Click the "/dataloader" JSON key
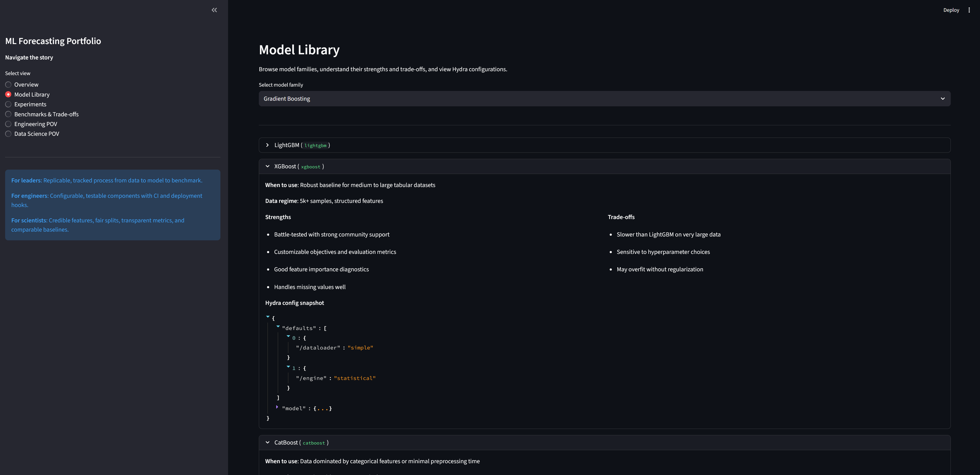The width and height of the screenshot is (980, 475). click(x=318, y=348)
